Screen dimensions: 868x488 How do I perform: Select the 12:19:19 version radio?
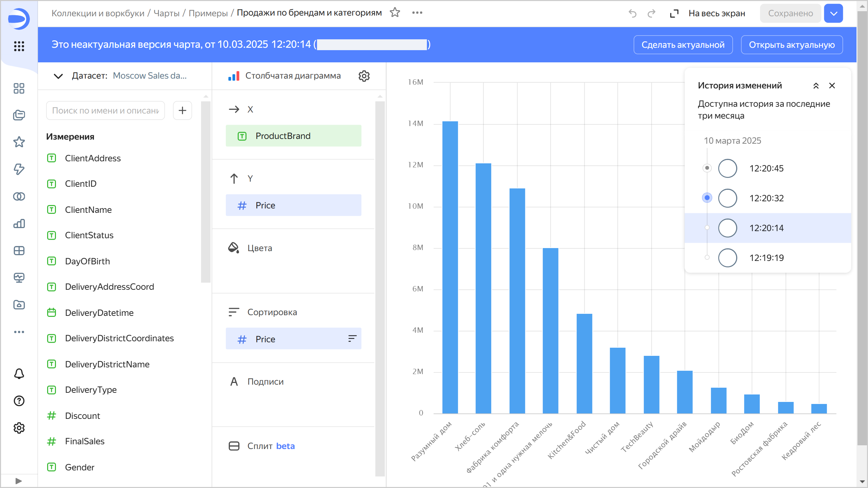coord(728,258)
